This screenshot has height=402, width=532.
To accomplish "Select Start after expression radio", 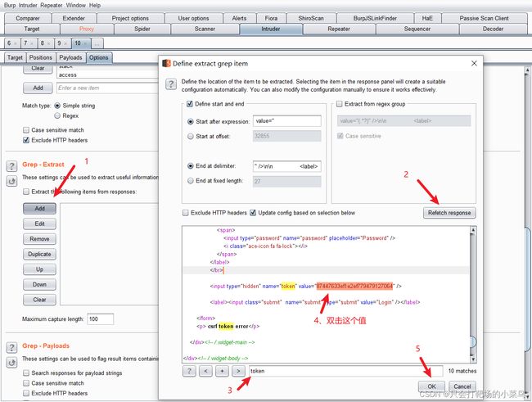I will coord(191,121).
